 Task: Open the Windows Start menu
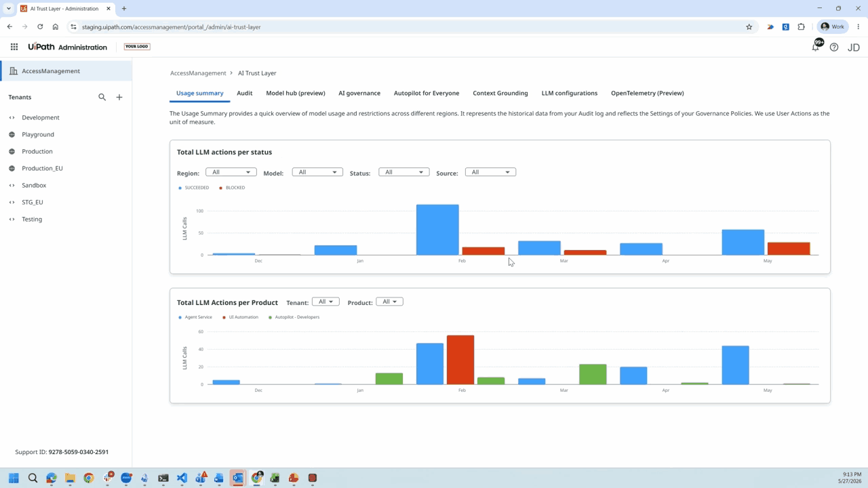tap(14, 478)
